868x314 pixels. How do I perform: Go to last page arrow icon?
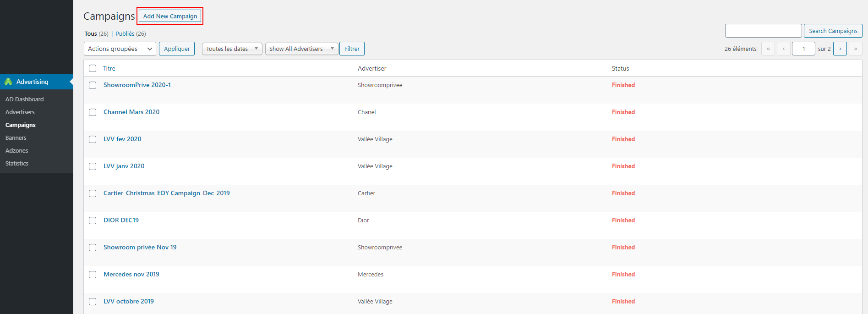(x=856, y=49)
